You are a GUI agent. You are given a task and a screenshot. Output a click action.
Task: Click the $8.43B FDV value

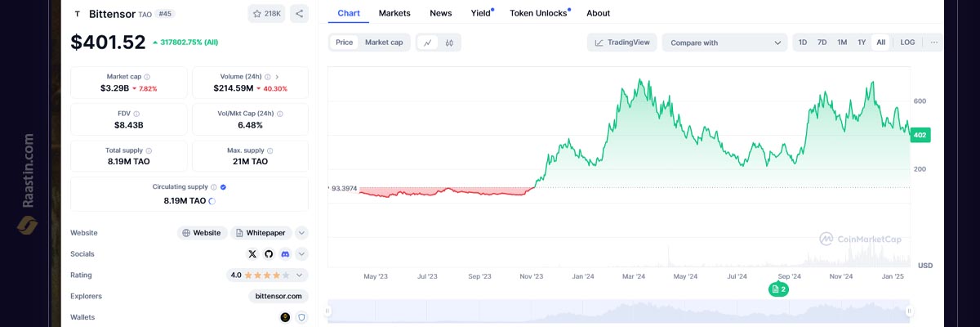pos(129,125)
